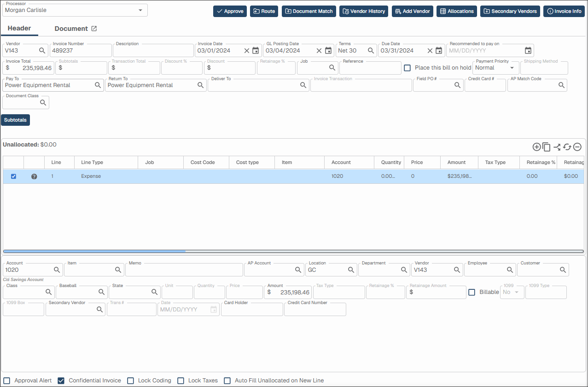Image resolution: width=588 pixels, height=387 pixels.
Task: Open Document tab in new window icon
Action: pos(94,29)
